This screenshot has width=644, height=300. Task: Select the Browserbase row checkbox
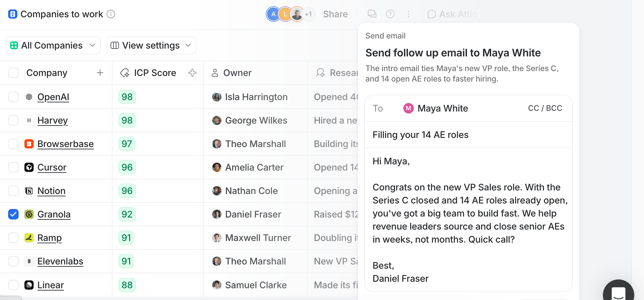tap(13, 144)
